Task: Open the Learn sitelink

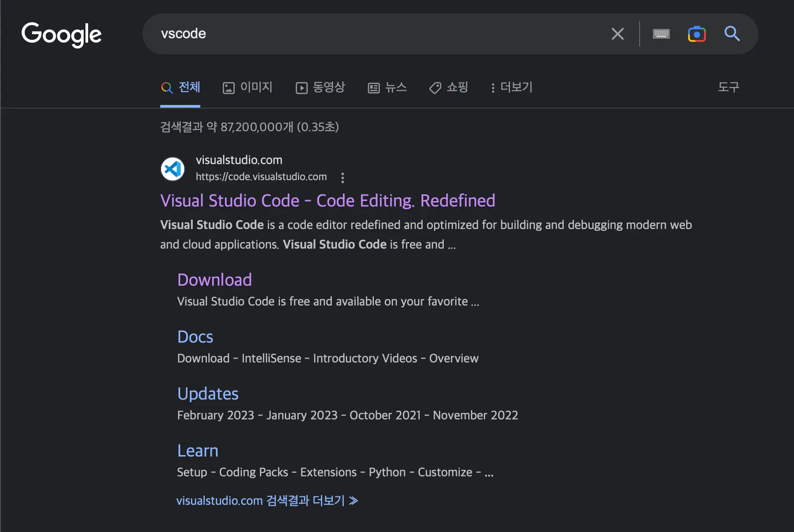Action: coord(198,451)
